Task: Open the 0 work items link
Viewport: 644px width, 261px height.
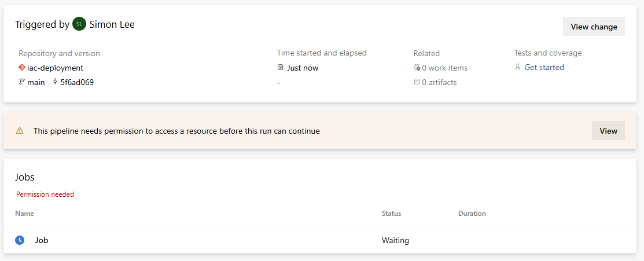Action: 444,68
